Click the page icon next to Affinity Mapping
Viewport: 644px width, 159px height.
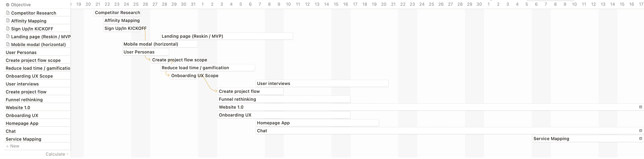(8, 21)
